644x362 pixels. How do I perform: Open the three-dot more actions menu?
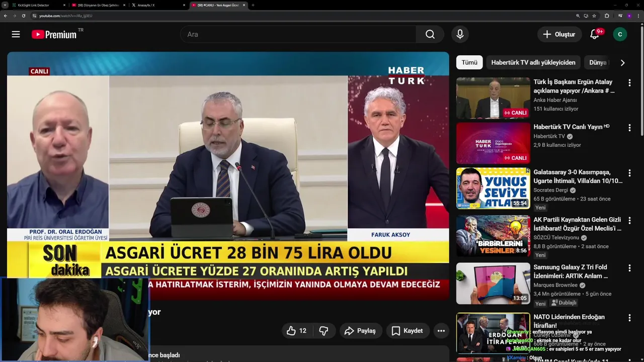(x=441, y=331)
